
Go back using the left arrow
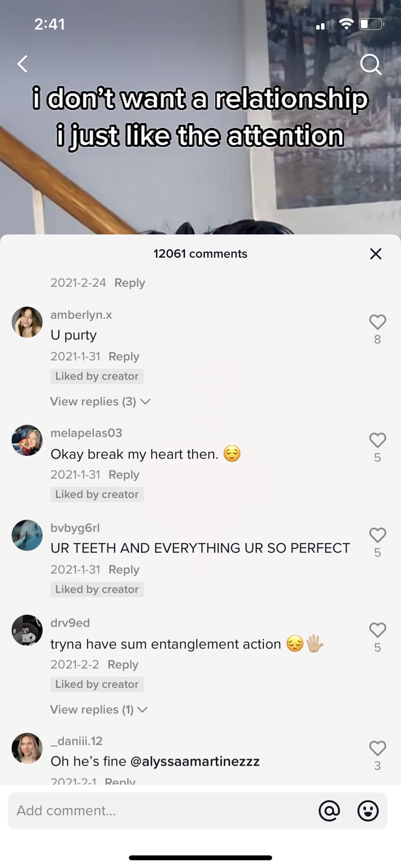[x=22, y=64]
